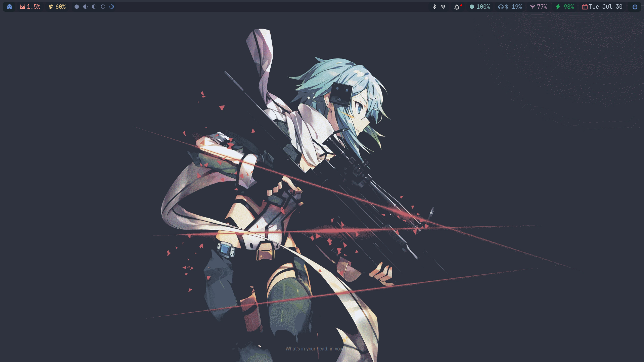Switch to the second workspace indicator
The image size is (644, 362).
[x=85, y=7]
